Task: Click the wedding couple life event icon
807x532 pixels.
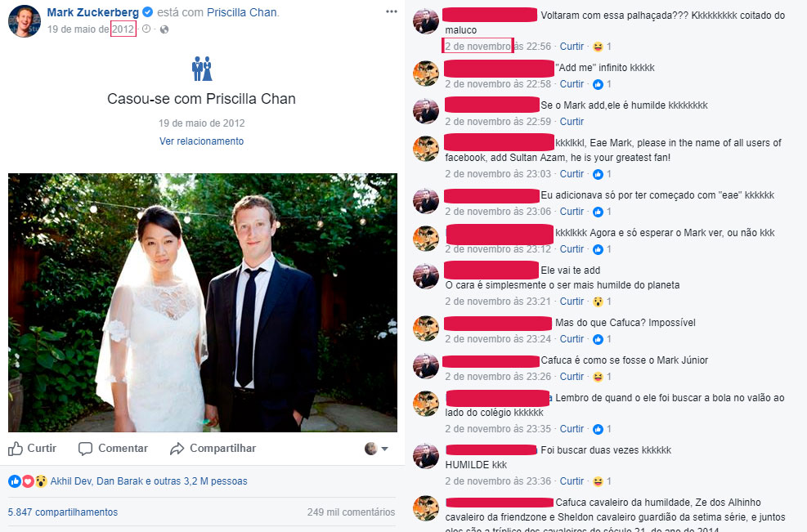Action: (x=202, y=69)
